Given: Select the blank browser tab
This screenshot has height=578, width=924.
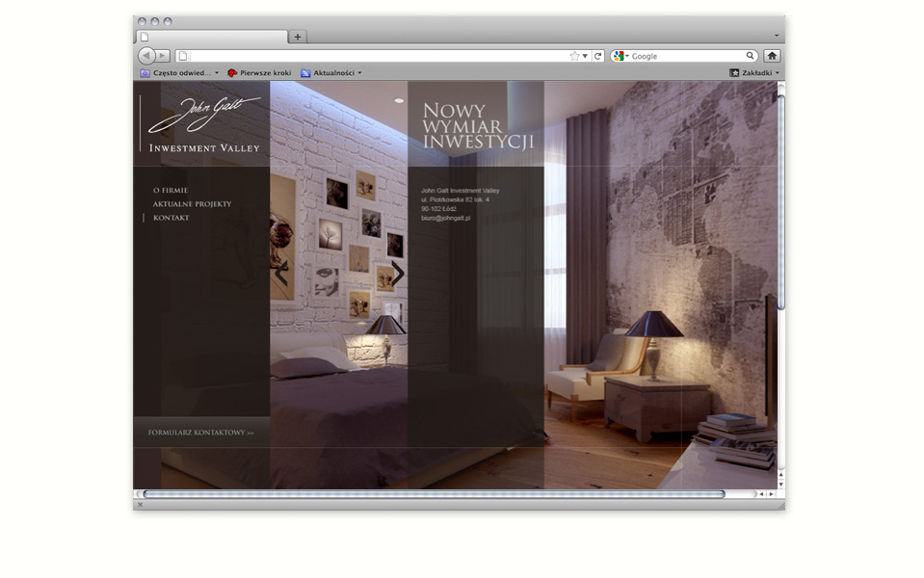Looking at the screenshot, I should (x=212, y=37).
